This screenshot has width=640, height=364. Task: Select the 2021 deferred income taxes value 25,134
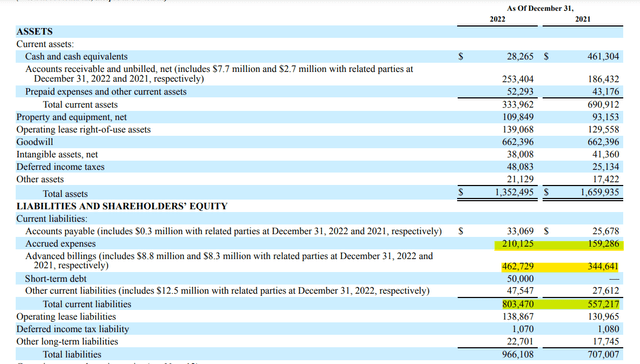(x=606, y=167)
